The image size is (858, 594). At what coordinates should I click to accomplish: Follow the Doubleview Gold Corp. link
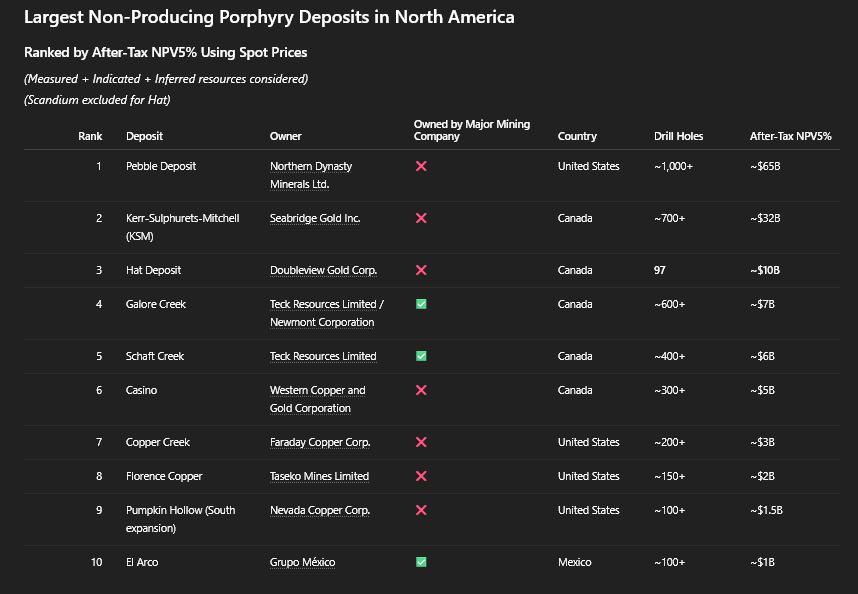[x=323, y=270]
